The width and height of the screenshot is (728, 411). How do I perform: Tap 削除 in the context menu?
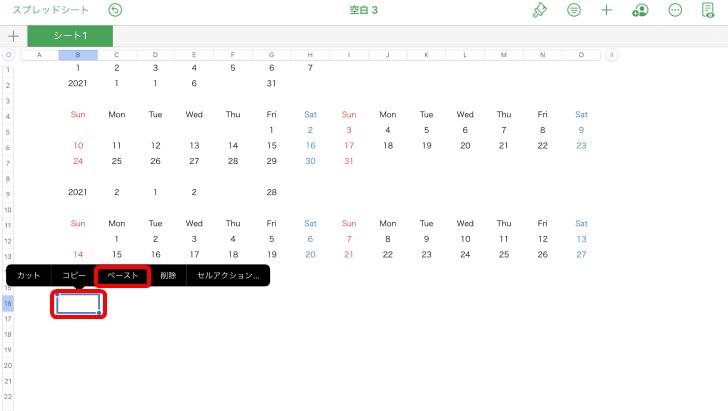(168, 275)
